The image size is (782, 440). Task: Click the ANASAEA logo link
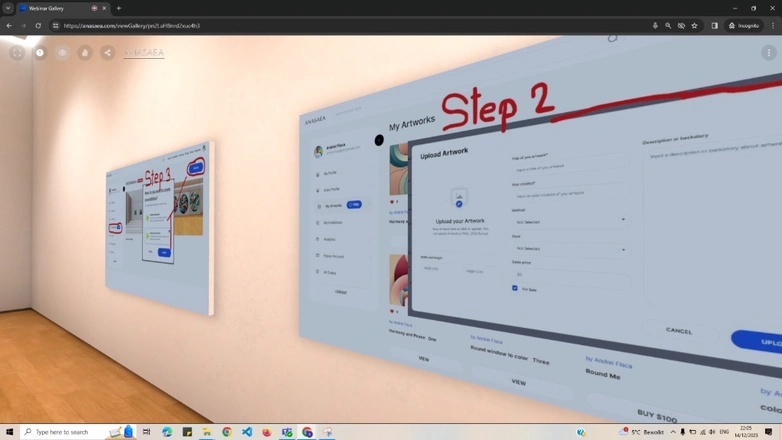coord(144,53)
